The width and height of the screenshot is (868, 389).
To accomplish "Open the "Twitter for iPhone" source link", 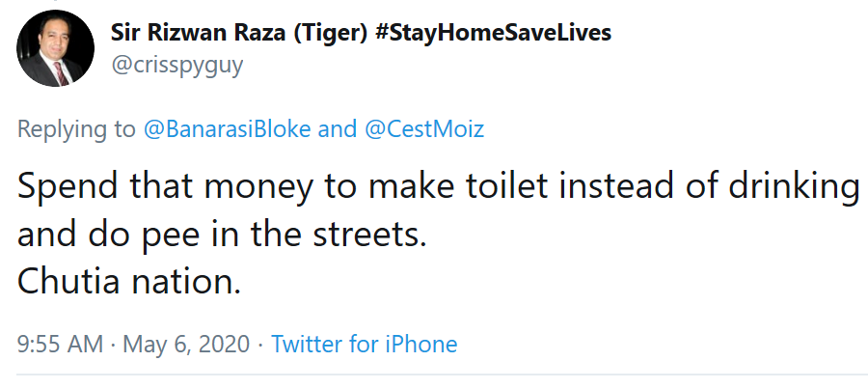I will [364, 344].
